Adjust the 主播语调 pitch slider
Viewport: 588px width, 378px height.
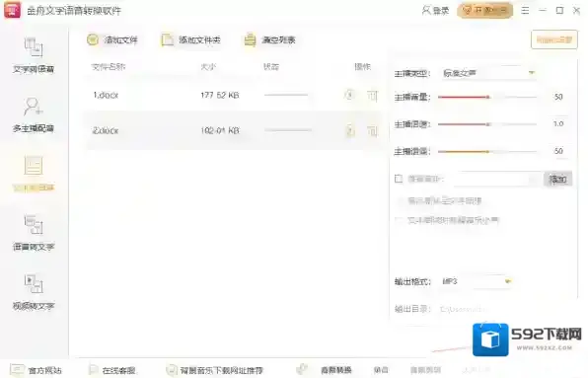point(487,152)
